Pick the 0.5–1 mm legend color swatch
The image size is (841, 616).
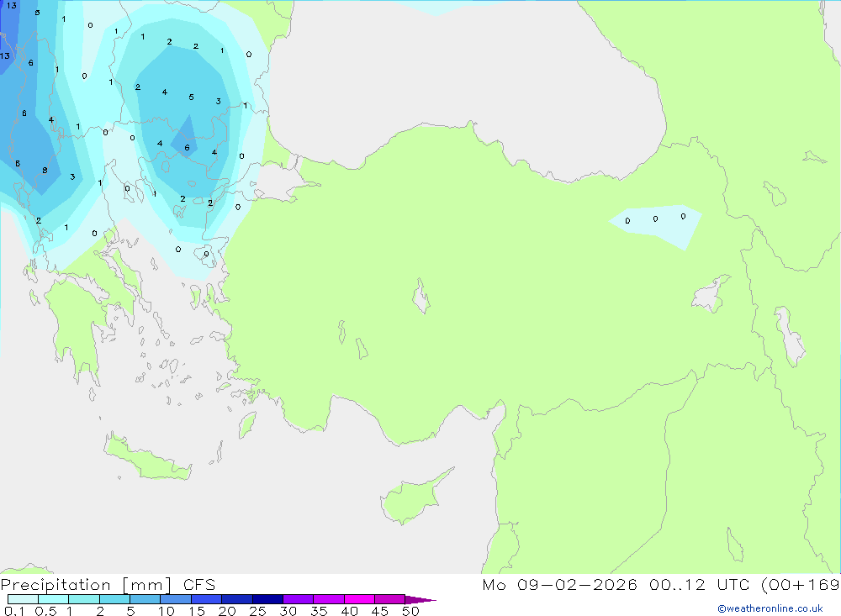click(x=53, y=599)
